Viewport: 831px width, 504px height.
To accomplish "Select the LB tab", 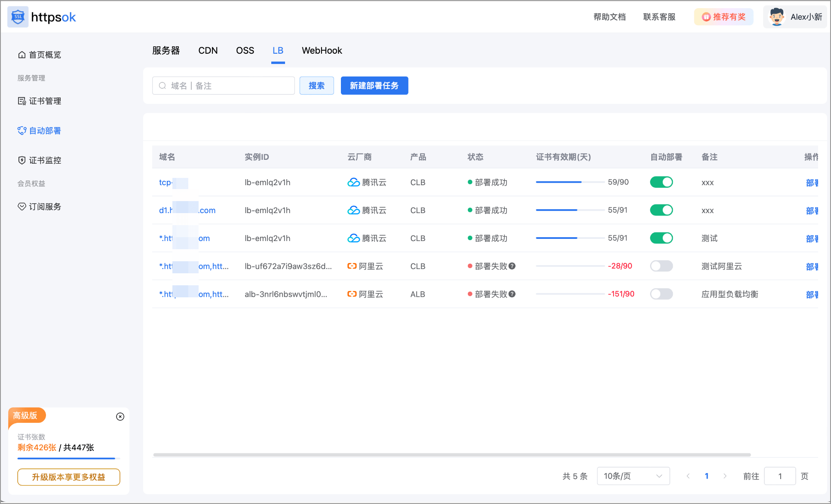I will click(278, 51).
